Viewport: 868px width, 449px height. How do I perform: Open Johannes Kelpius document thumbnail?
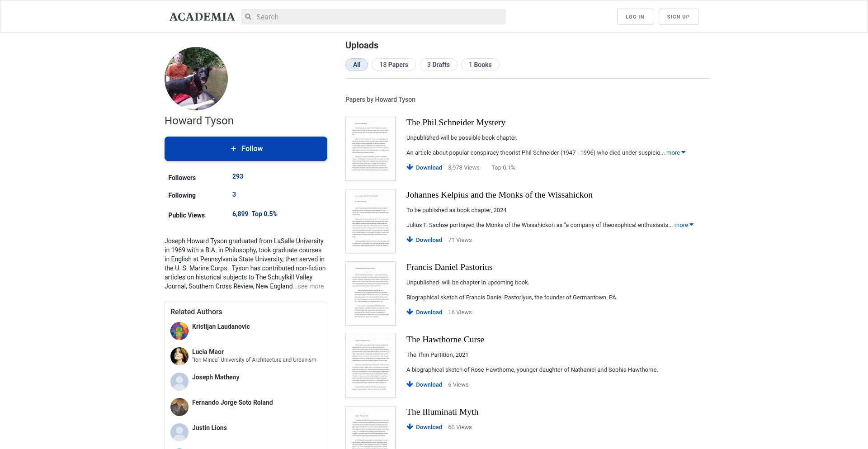[370, 221]
